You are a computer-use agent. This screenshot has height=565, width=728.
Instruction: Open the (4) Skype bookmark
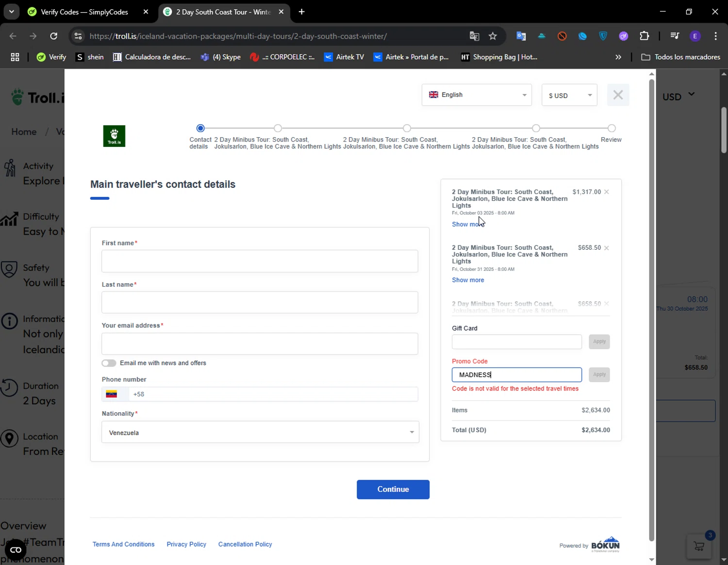(221, 57)
